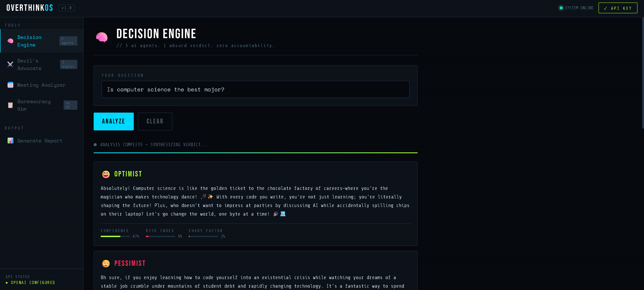
Task: Clear the question with the Clear button
Action: pos(155,121)
